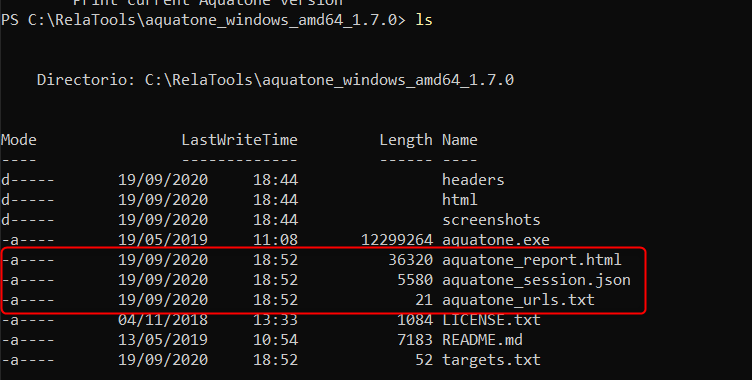Click the Mode column header

(x=19, y=140)
